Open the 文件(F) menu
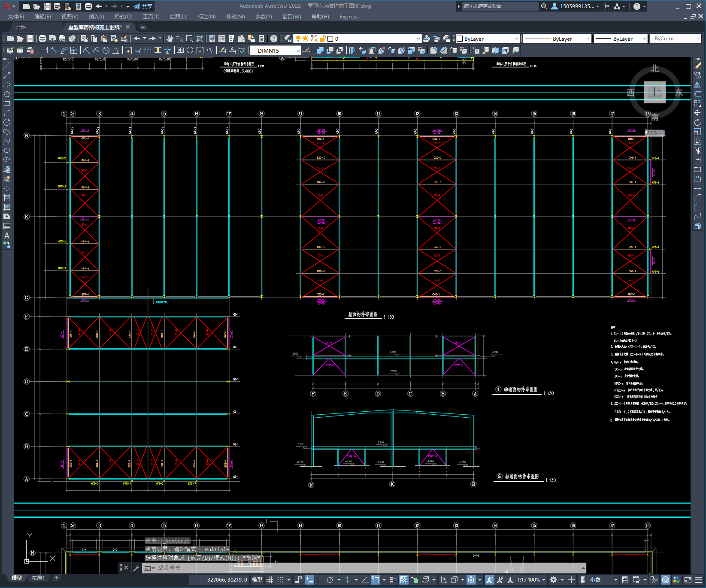This screenshot has width=706, height=588. 16,17
